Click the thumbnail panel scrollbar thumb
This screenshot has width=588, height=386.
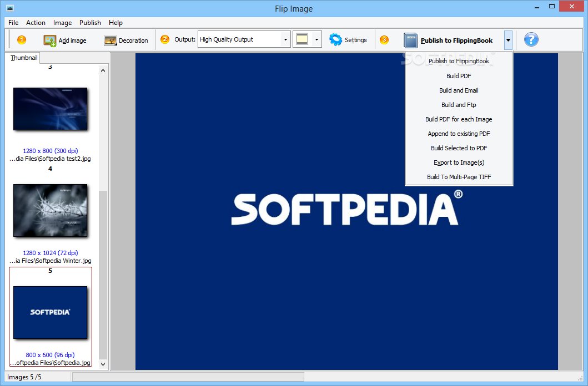click(103, 275)
